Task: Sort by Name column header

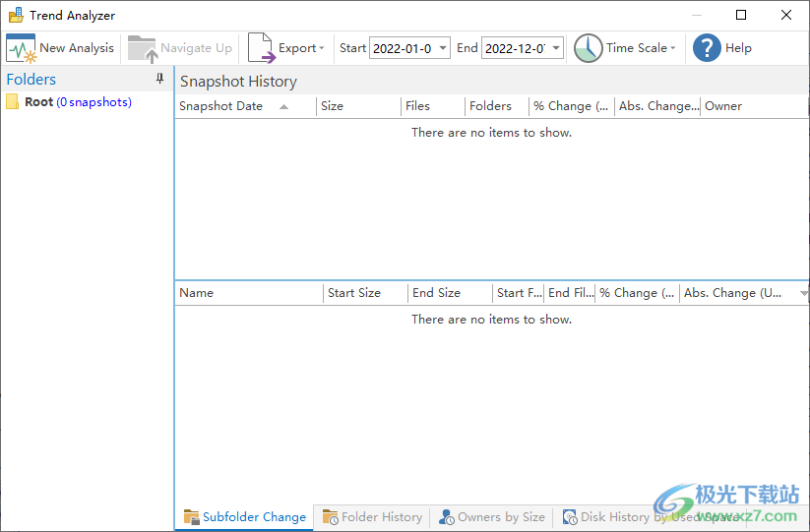Action: point(249,293)
